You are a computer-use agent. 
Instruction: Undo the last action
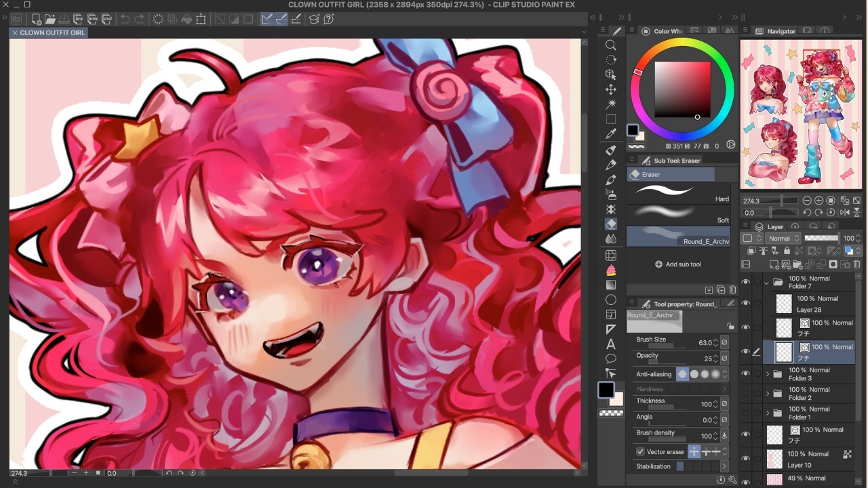click(125, 20)
